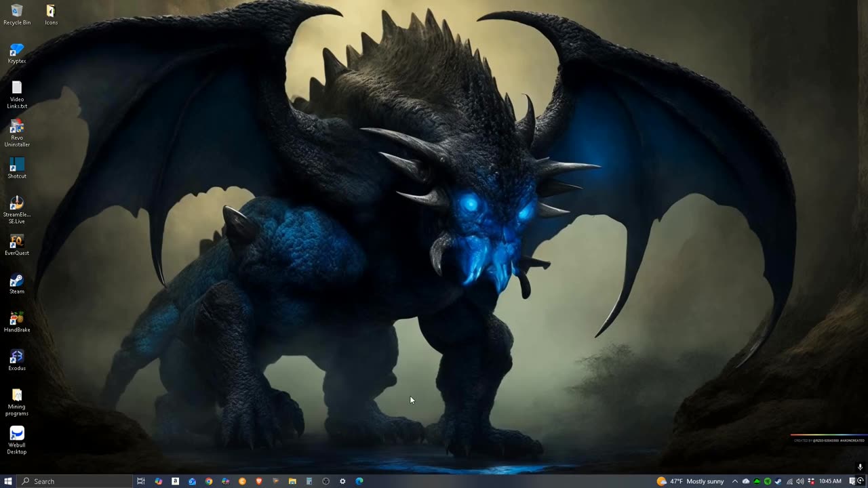Open the notification center icon
The image size is (868, 488).
coord(852,481)
